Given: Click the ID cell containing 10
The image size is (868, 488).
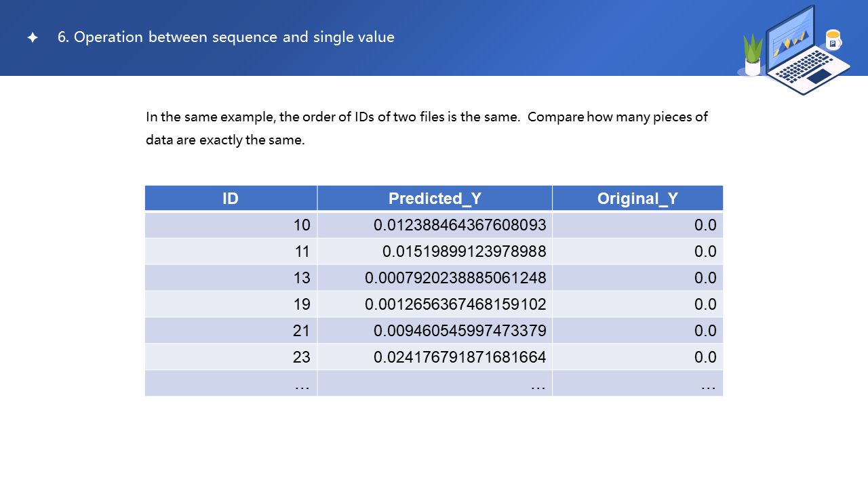Looking at the screenshot, I should click(301, 225).
